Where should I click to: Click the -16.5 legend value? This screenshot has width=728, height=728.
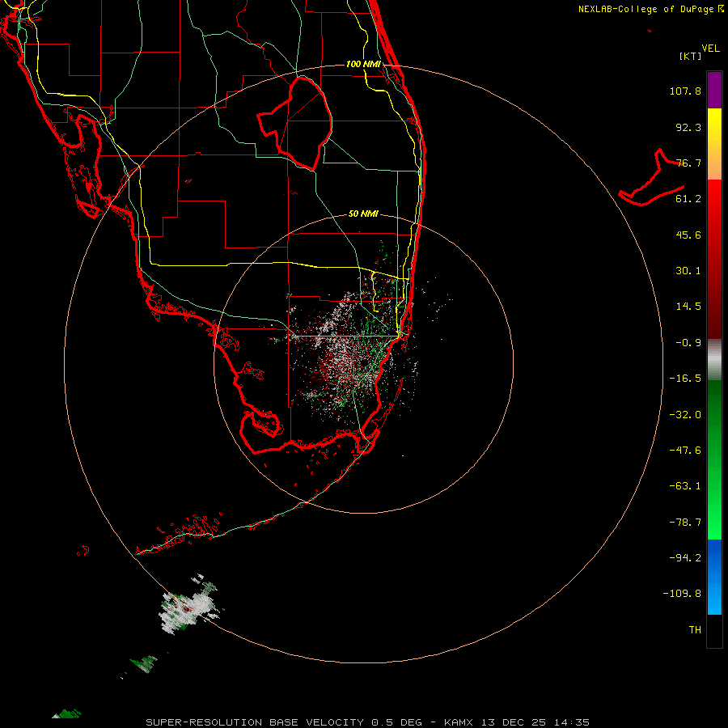(685, 379)
